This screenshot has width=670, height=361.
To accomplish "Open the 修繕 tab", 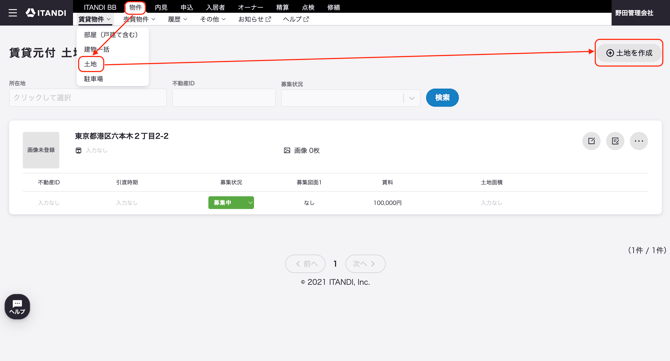I will pos(334,7).
